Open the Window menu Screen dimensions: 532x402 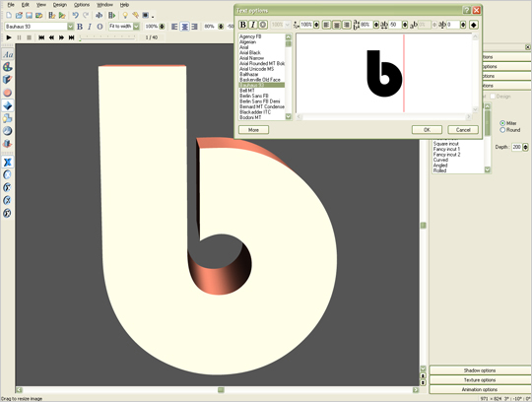click(104, 5)
